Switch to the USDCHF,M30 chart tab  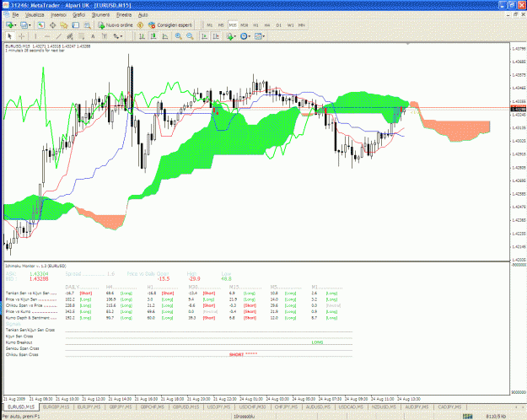pos(252,407)
